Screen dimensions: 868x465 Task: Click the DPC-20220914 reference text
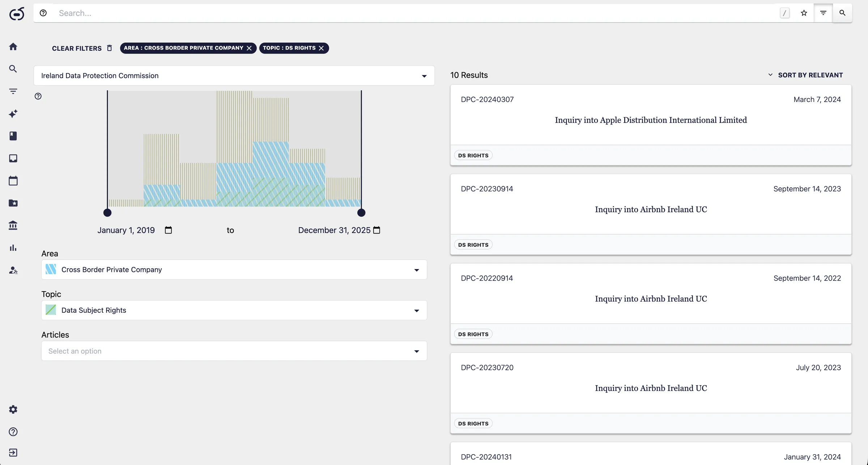click(487, 278)
